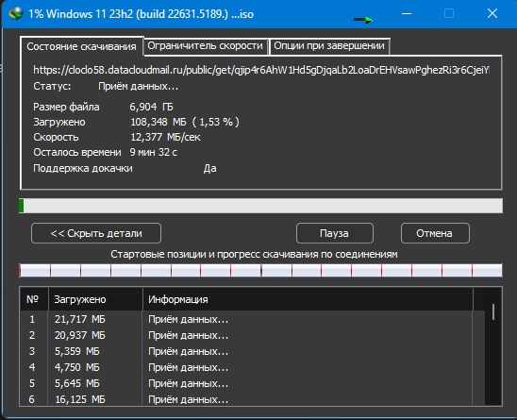Pause the download with Пауза button
Image resolution: width=517 pixels, height=420 pixels.
click(334, 233)
